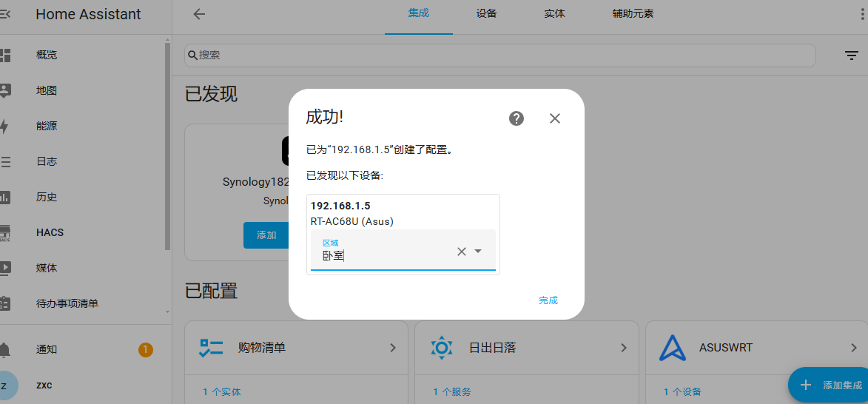Switch to the 辅助元素 tab
The height and width of the screenshot is (404, 868).
point(633,14)
